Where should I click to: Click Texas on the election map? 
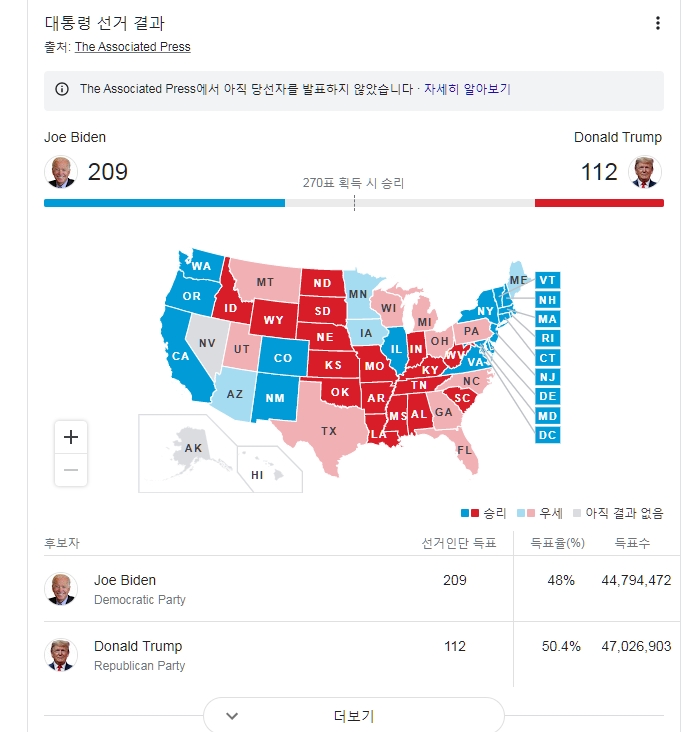pos(328,431)
